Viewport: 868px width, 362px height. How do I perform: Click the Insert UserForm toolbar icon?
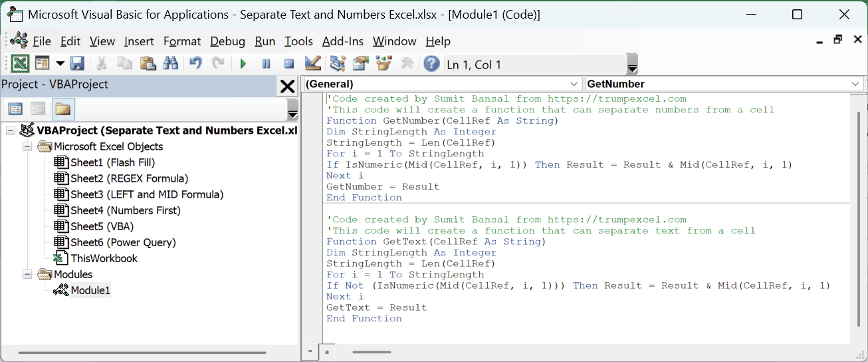[x=43, y=64]
